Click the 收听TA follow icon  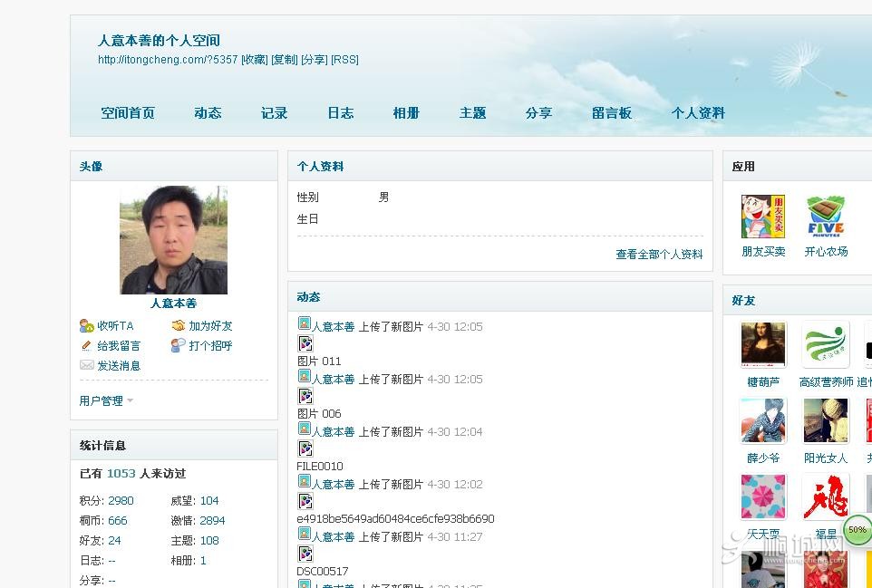(87, 326)
